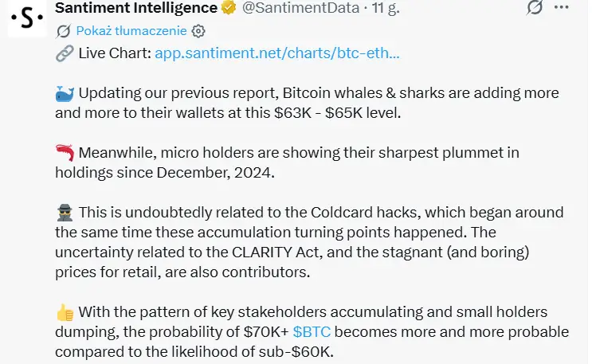Open the @SantimentData handle
The image size is (592, 364).
pyautogui.click(x=300, y=7)
